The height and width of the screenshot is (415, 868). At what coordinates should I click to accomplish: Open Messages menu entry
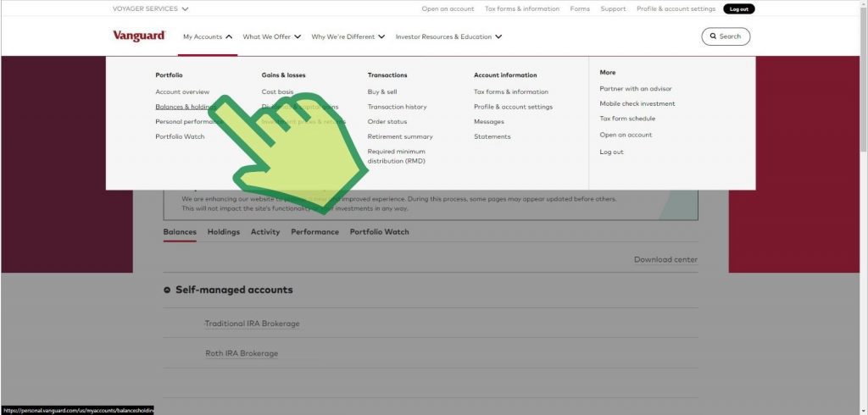click(x=489, y=122)
